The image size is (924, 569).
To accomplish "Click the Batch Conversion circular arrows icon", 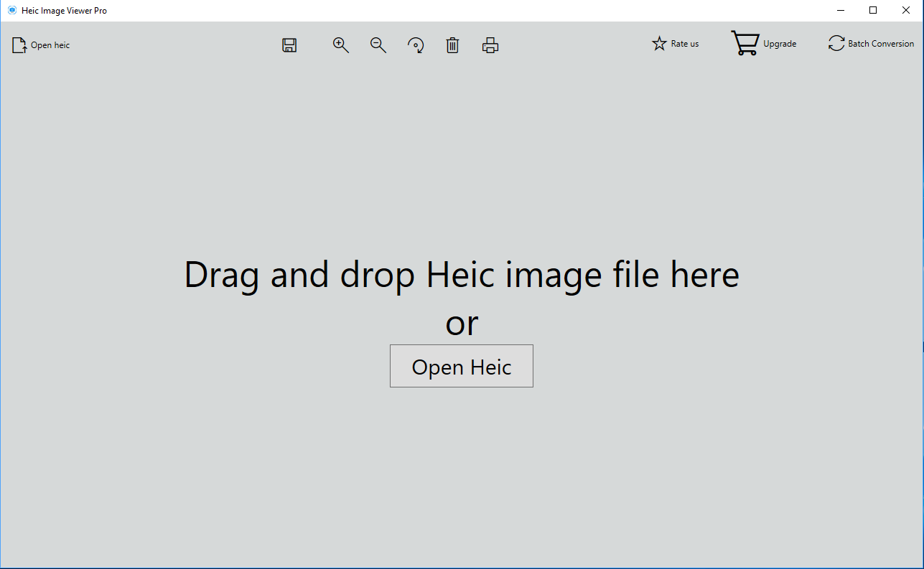I will pos(836,44).
